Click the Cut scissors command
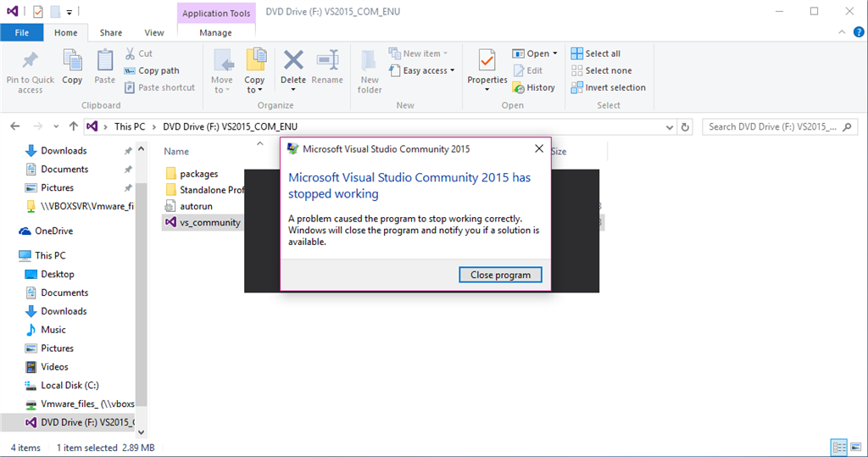 138,53
